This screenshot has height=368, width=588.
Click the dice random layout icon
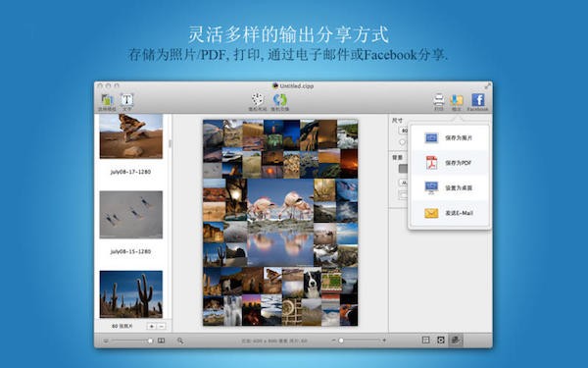(258, 99)
